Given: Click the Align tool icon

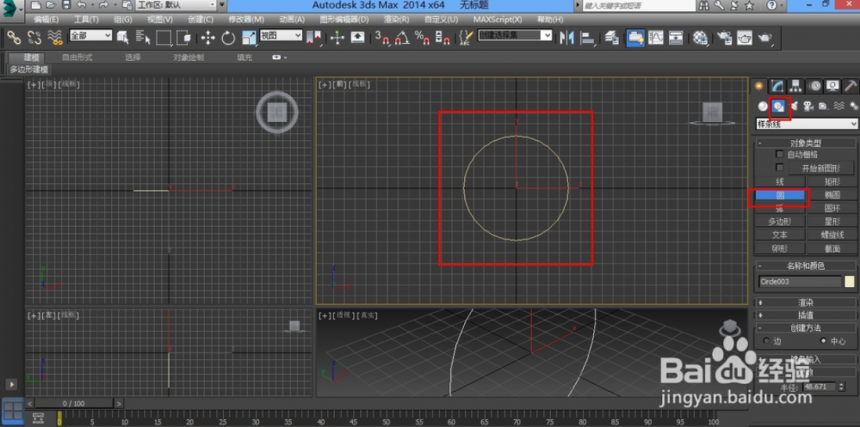Looking at the screenshot, I should coord(588,38).
